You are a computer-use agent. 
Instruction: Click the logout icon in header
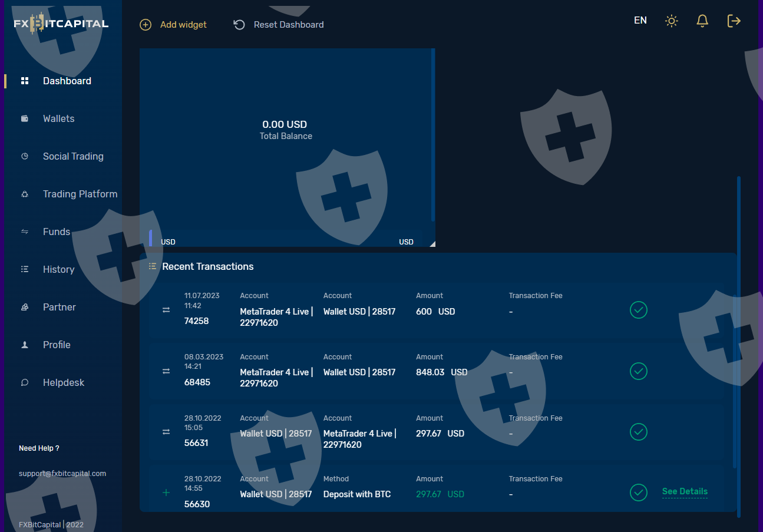click(x=734, y=21)
